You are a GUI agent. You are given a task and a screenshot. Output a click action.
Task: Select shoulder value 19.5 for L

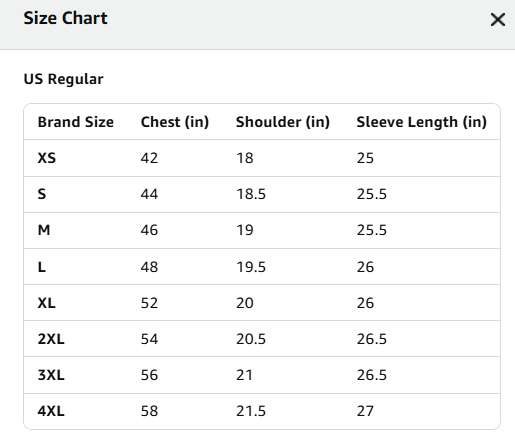coord(251,267)
